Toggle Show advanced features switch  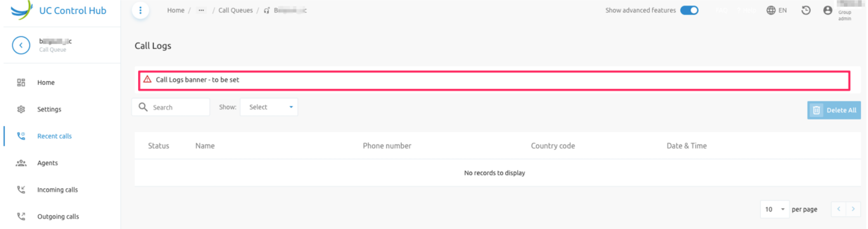pyautogui.click(x=689, y=10)
